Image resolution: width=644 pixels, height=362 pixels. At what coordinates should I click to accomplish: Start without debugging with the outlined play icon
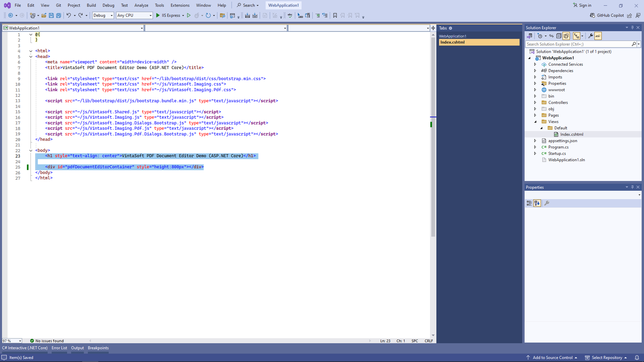click(x=189, y=15)
